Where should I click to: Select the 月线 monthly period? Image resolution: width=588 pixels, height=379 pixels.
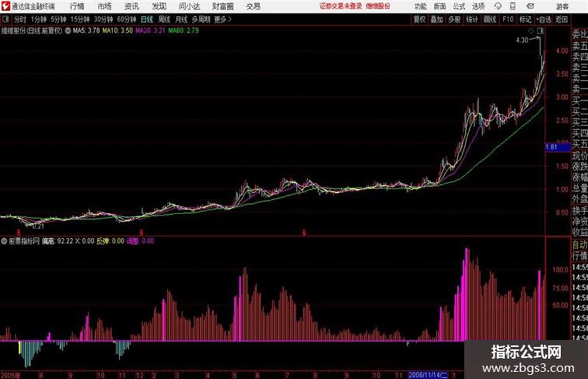182,19
